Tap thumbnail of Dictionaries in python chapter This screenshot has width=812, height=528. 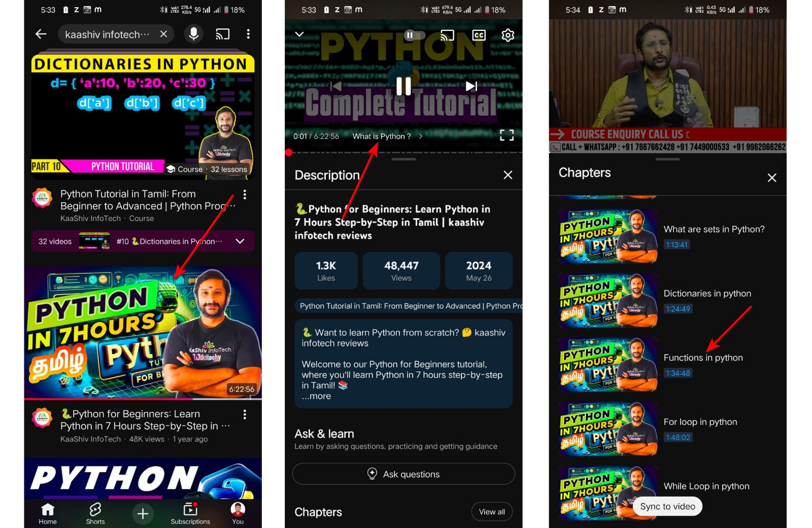[608, 301]
